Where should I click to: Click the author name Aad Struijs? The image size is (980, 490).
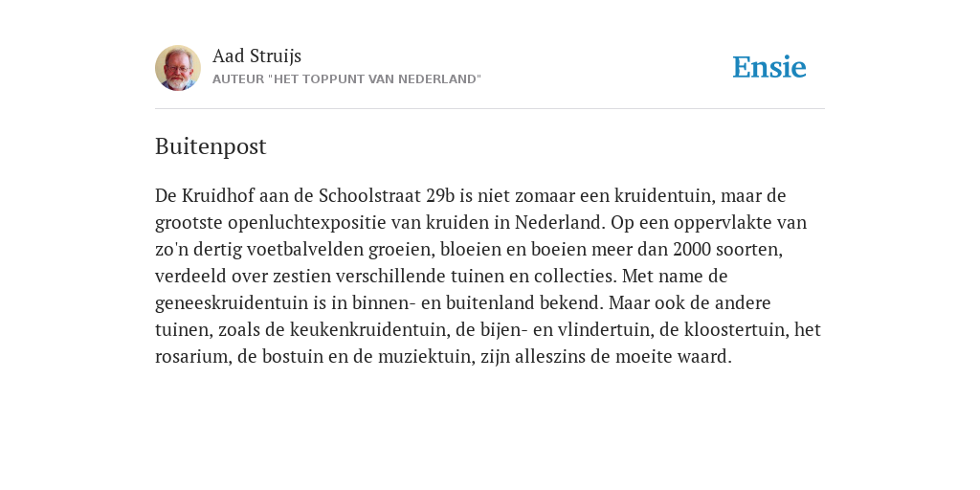pos(256,56)
